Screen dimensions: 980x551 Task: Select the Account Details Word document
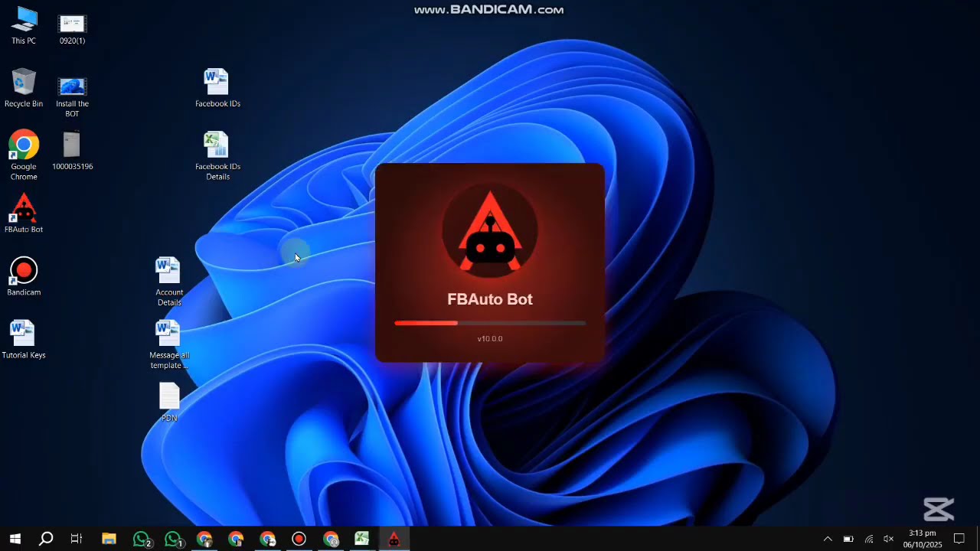[169, 281]
